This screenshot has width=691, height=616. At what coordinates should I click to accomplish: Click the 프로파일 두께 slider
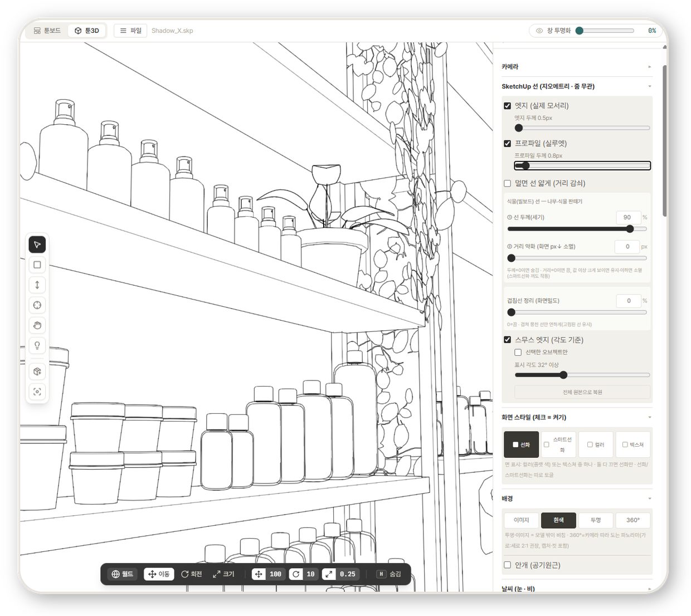(x=582, y=165)
